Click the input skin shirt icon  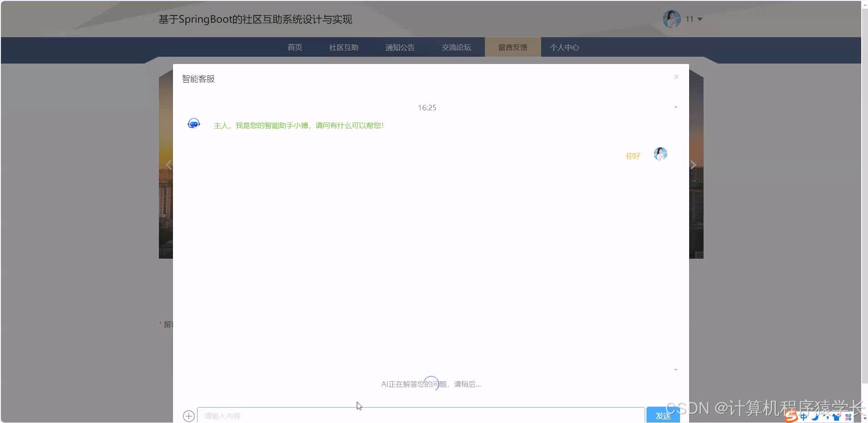837,417
